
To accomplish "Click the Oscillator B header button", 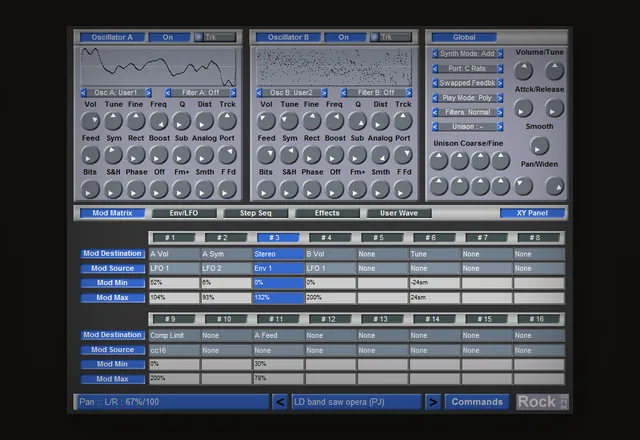I will (288, 37).
